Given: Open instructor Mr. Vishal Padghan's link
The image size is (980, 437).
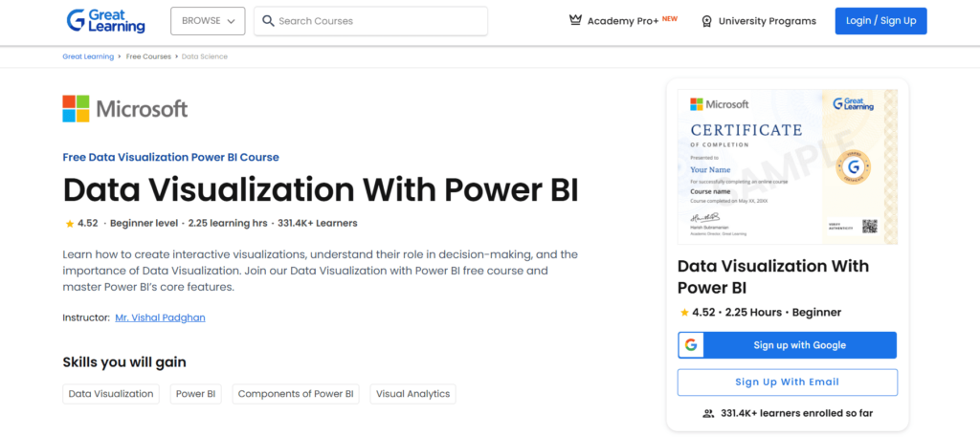Looking at the screenshot, I should pyautogui.click(x=160, y=317).
